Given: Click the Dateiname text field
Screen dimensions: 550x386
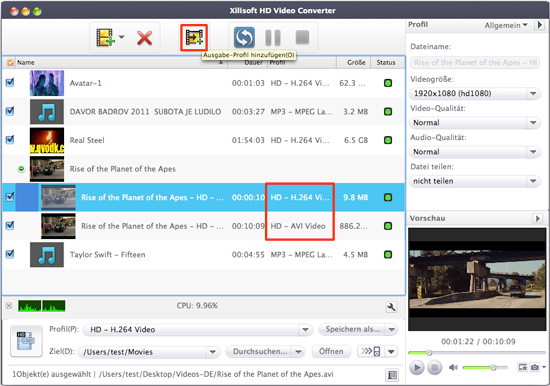Looking at the screenshot, I should coord(475,63).
